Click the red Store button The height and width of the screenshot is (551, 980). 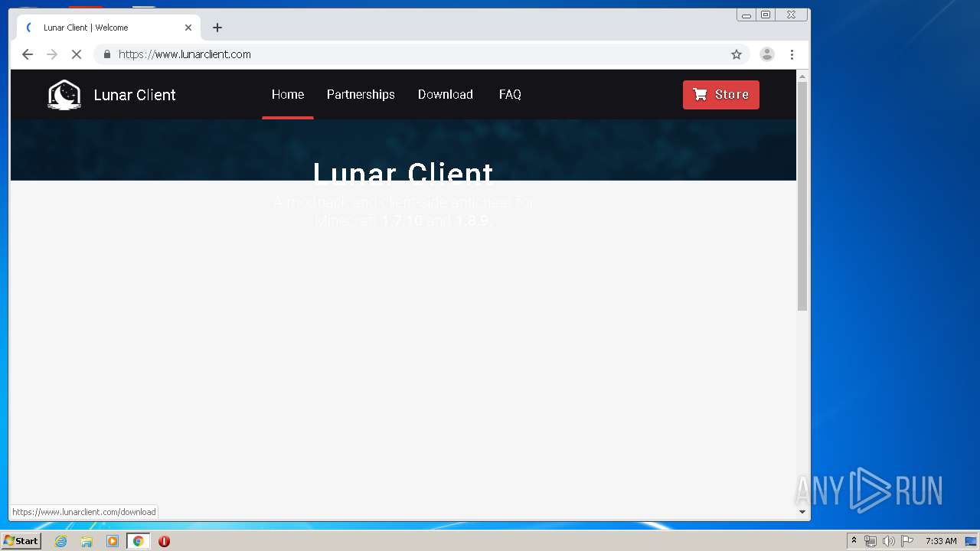point(721,95)
